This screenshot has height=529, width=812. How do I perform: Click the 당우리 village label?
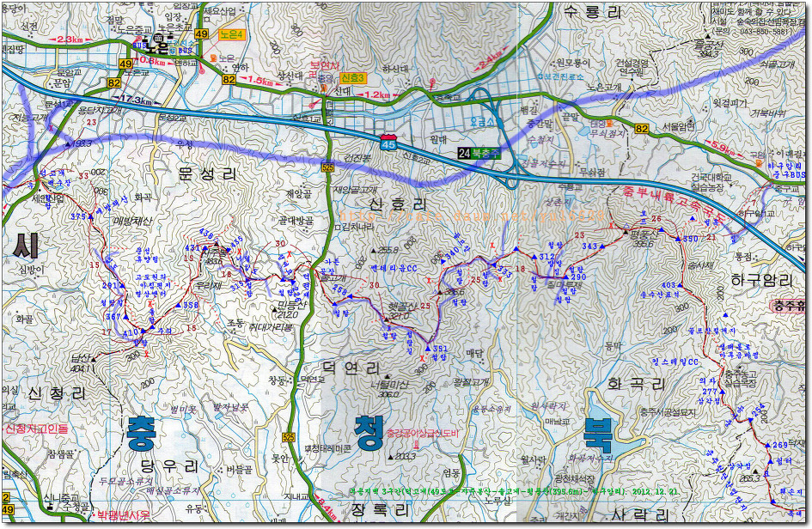169,466
